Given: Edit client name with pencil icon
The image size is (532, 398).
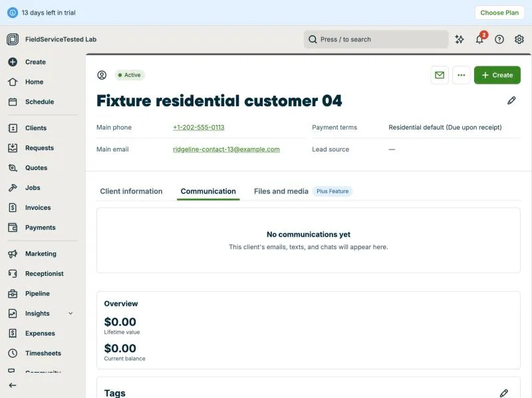Looking at the screenshot, I should tap(511, 100).
